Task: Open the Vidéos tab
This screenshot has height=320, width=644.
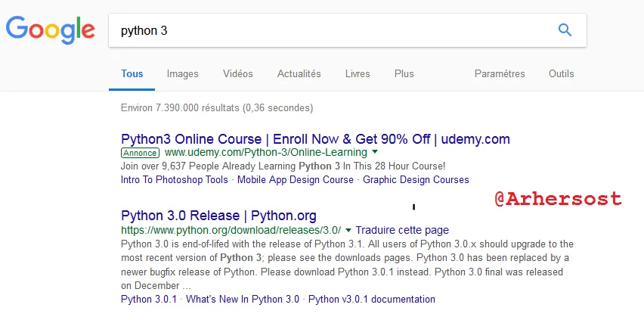Action: coord(238,74)
